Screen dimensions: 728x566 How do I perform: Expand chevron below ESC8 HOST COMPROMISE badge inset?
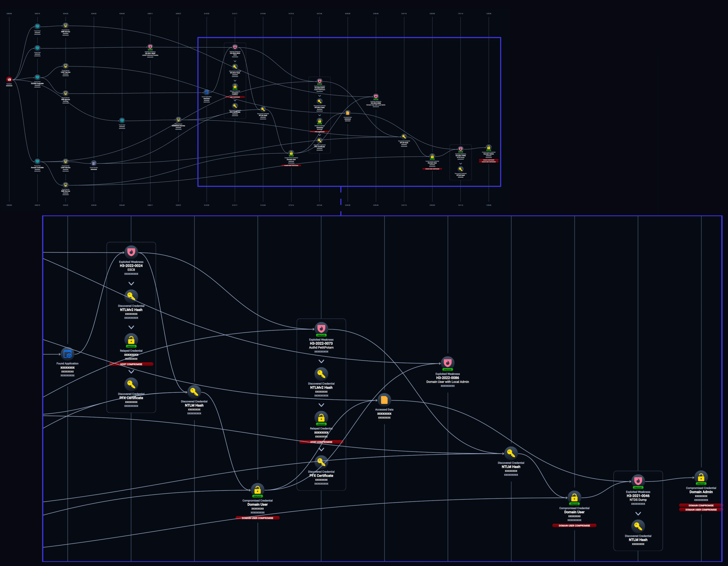(x=131, y=371)
